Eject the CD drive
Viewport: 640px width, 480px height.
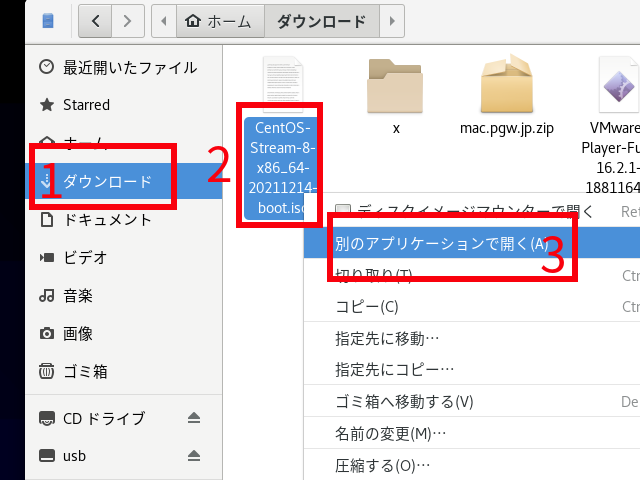(195, 418)
